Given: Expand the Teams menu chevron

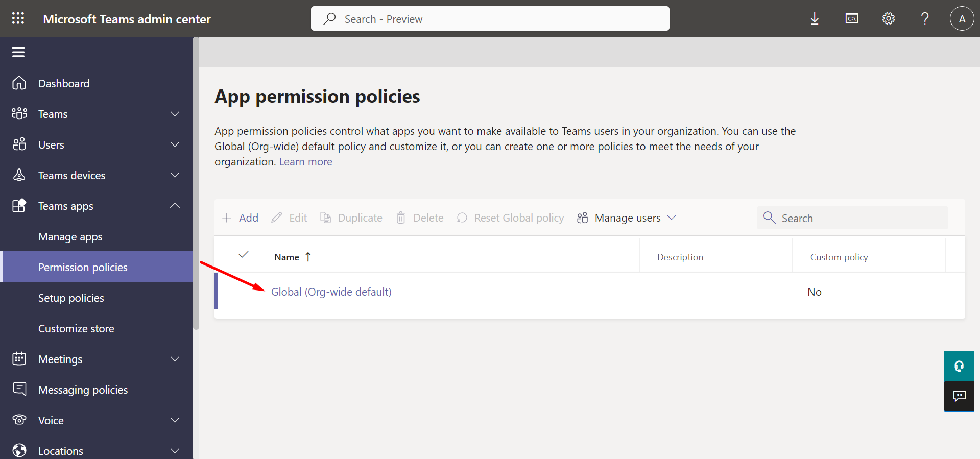Looking at the screenshot, I should pos(175,114).
